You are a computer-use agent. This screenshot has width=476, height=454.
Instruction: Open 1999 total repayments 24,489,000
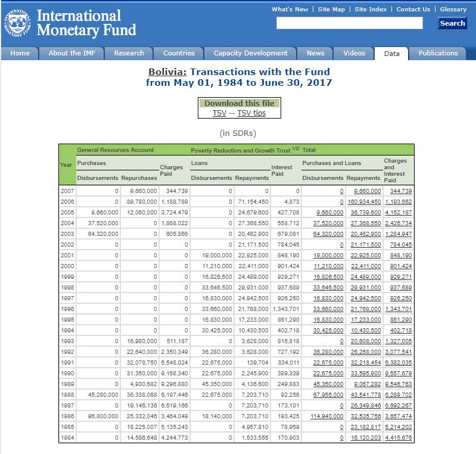[x=366, y=277]
